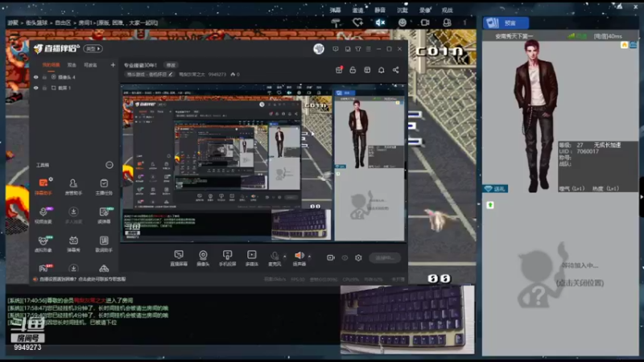644x362 pixels.
Task: Click the green up-arrow icon below 送礼
Action: tap(490, 205)
